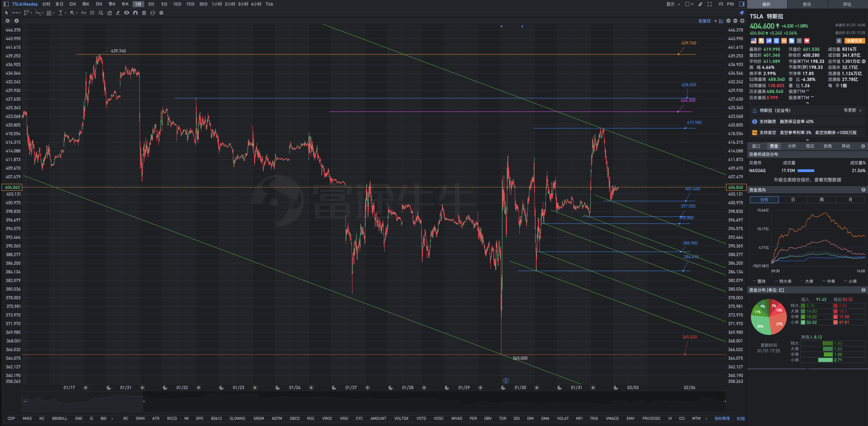
Task: Click the sync drawings icon
Action: (x=153, y=13)
